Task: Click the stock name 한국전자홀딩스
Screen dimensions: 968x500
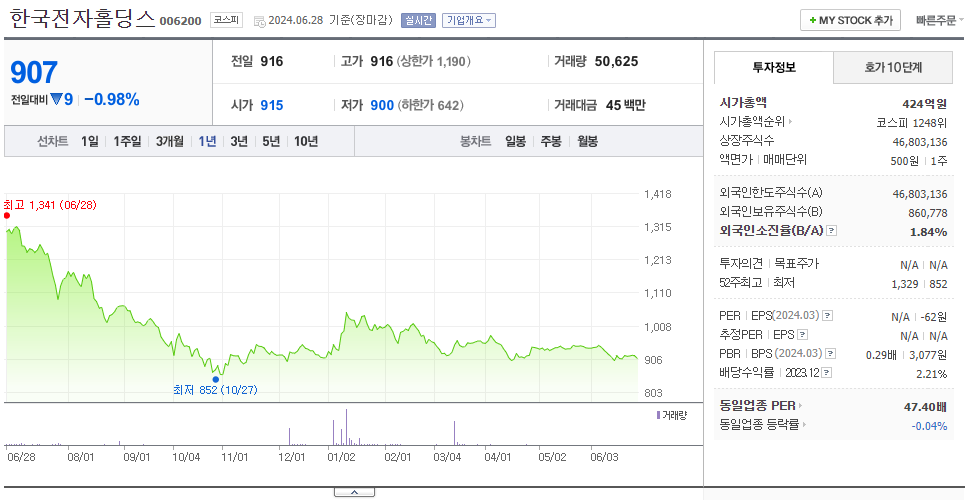Action: (x=82, y=18)
